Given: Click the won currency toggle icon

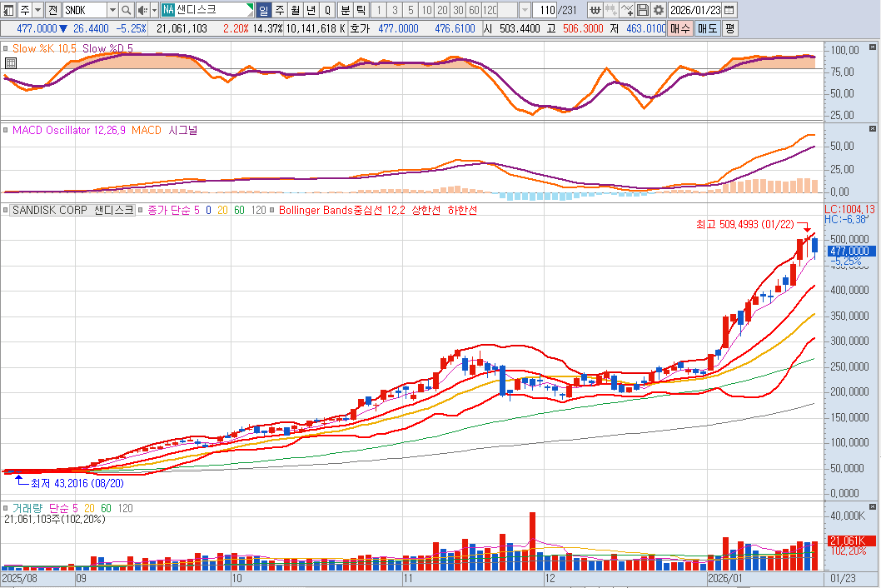Looking at the screenshot, I should [595, 10].
